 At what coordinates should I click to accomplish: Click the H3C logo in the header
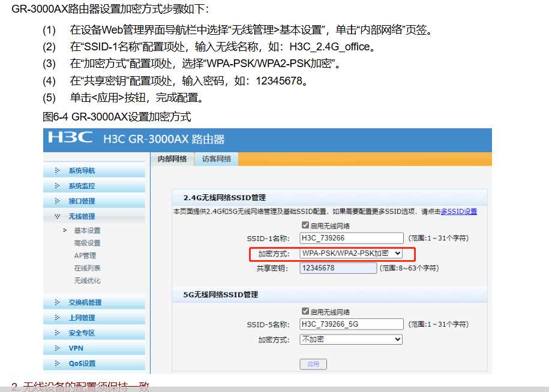point(70,137)
